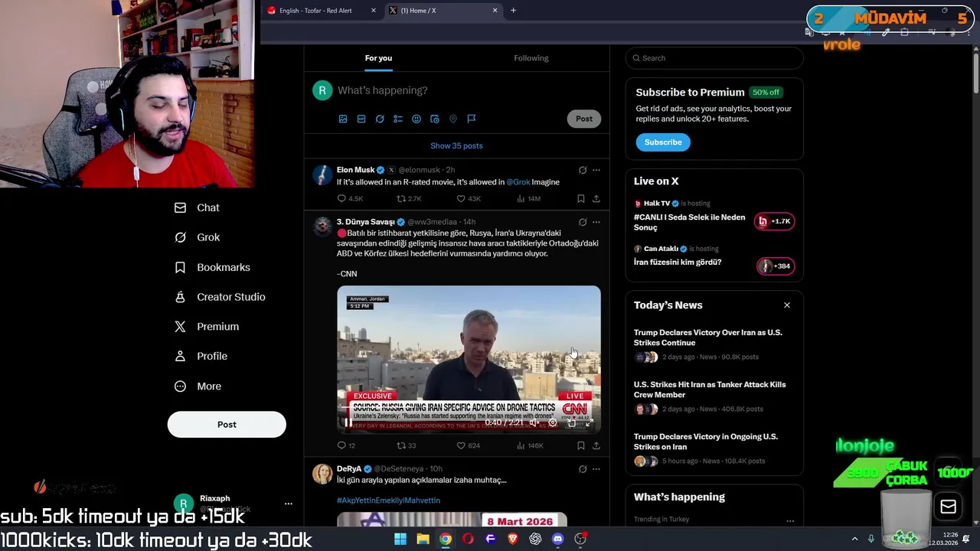Open Opera browser from taskbar
The image size is (980, 551).
(x=468, y=539)
